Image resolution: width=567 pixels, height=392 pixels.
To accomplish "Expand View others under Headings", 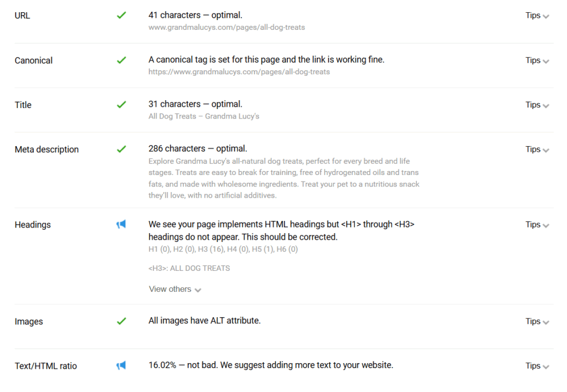I will tap(175, 290).
